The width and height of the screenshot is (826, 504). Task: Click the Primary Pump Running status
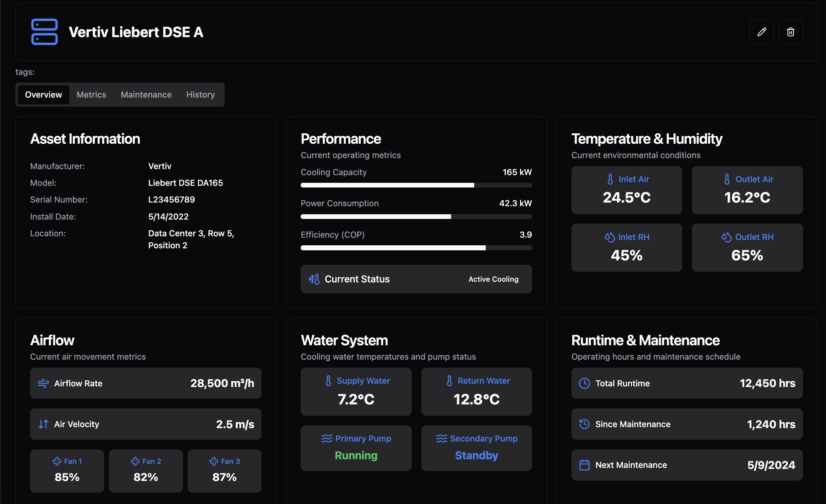click(356, 456)
